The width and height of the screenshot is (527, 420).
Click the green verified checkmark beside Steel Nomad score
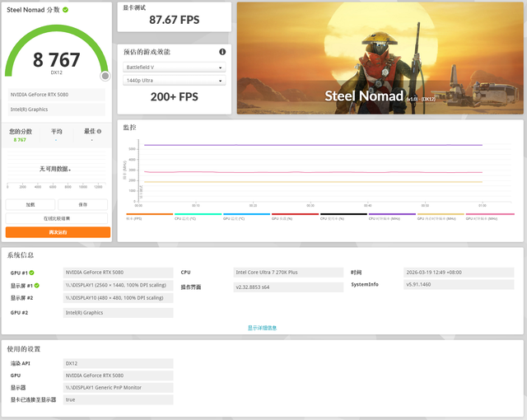[x=66, y=10]
